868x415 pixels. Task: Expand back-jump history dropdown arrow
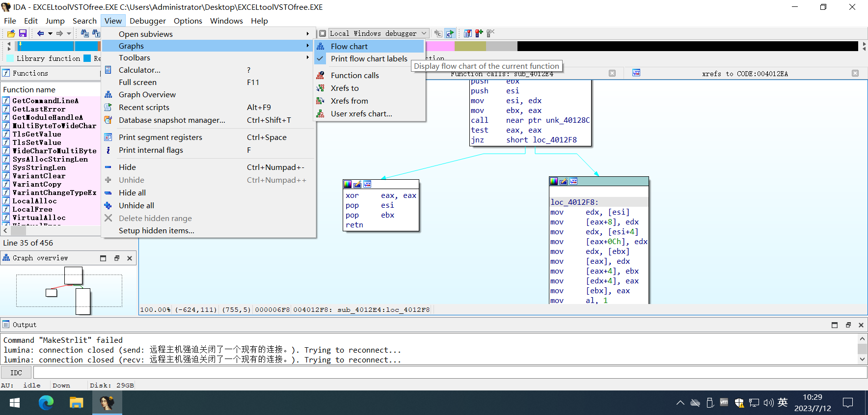point(50,33)
